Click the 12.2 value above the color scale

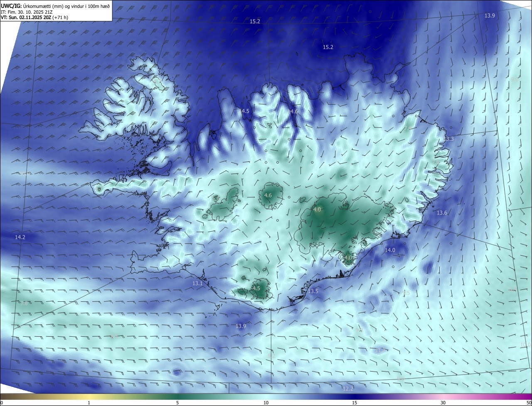coord(348,389)
